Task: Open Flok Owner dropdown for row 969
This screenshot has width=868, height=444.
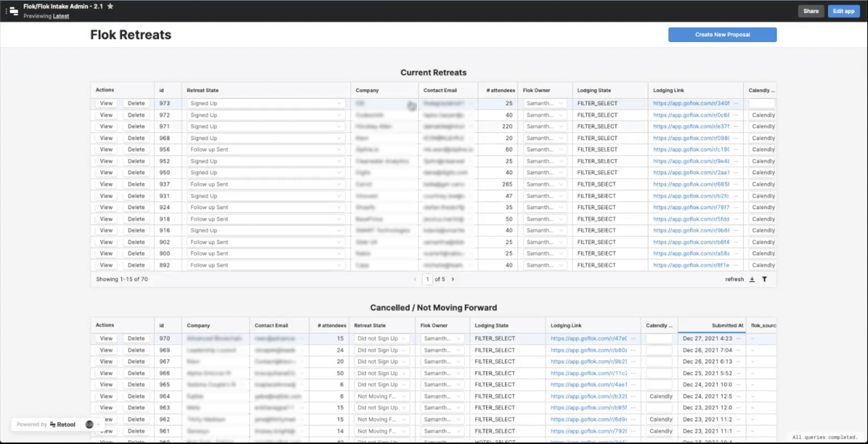Action: coord(442,350)
